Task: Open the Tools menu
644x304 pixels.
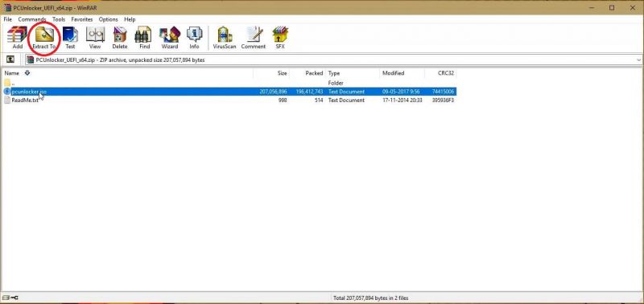Action: point(59,19)
